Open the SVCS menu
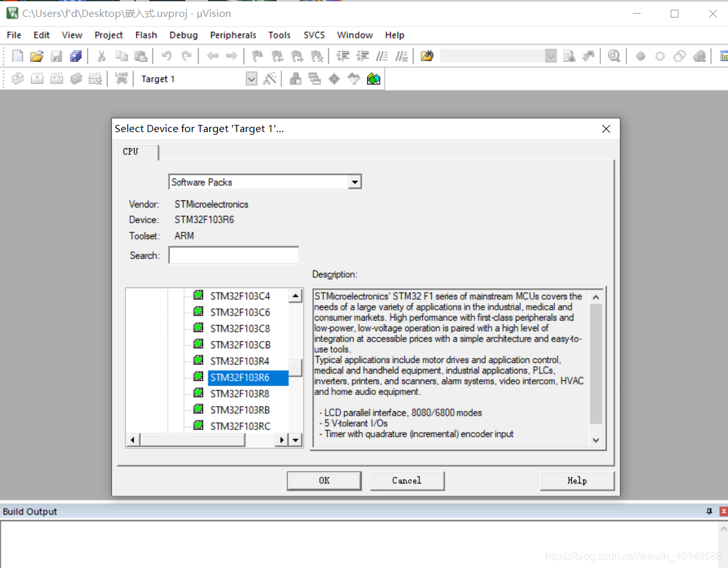 (x=315, y=34)
